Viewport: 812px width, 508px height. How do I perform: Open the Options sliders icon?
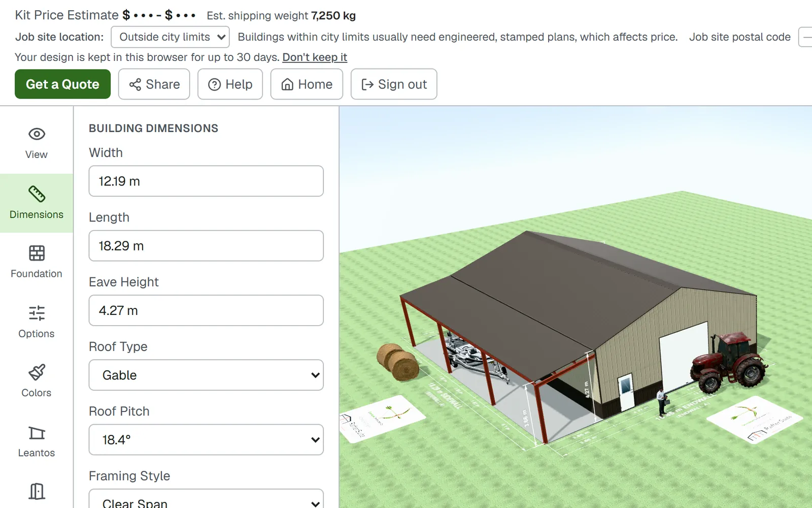[37, 313]
